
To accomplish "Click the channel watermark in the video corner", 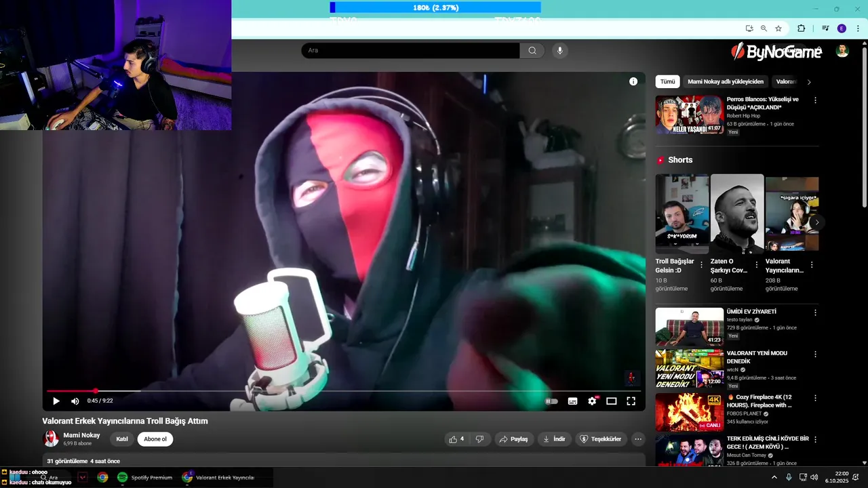I will point(631,378).
